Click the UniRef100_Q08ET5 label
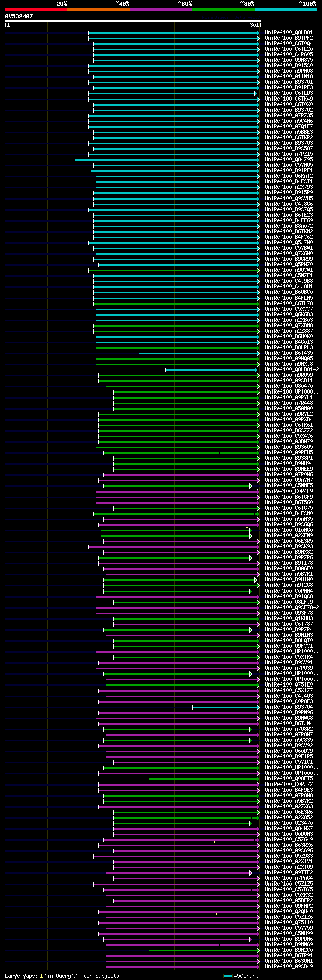The image size is (322, 980). (x=289, y=778)
